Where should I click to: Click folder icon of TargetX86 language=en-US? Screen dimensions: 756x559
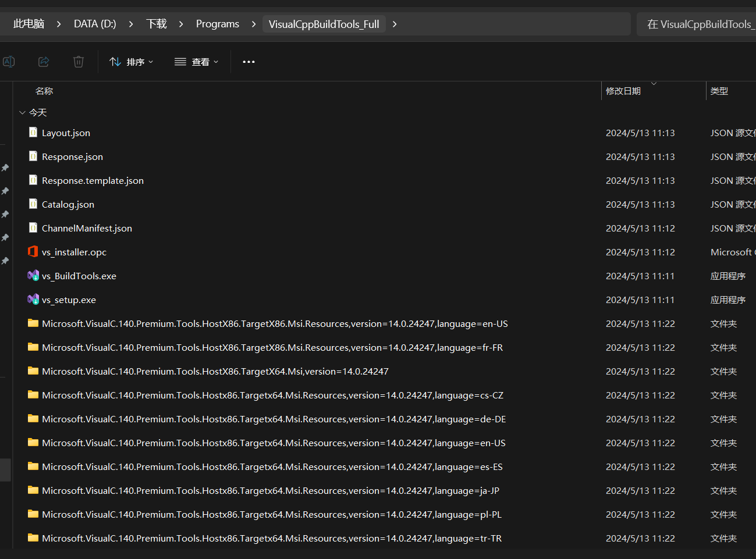pyautogui.click(x=33, y=323)
